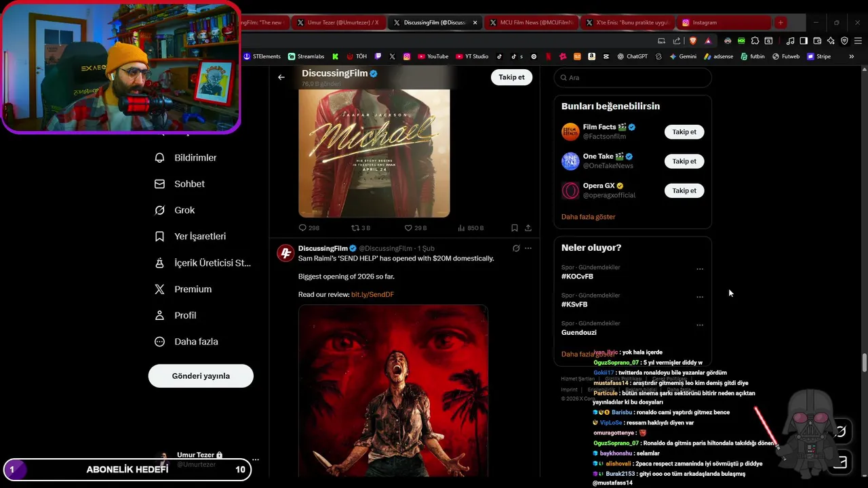Click Takip et button in DiscussingFilm header
This screenshot has width=868, height=488.
tap(511, 77)
